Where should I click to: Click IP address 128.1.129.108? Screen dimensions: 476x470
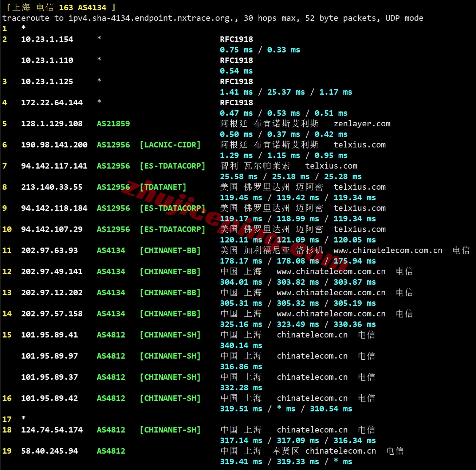click(52, 124)
